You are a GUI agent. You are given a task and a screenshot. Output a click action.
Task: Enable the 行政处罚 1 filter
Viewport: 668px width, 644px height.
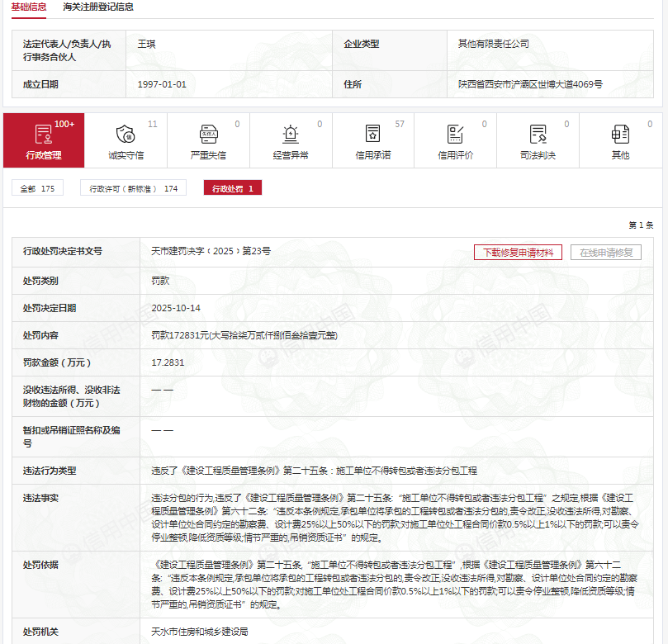click(231, 188)
